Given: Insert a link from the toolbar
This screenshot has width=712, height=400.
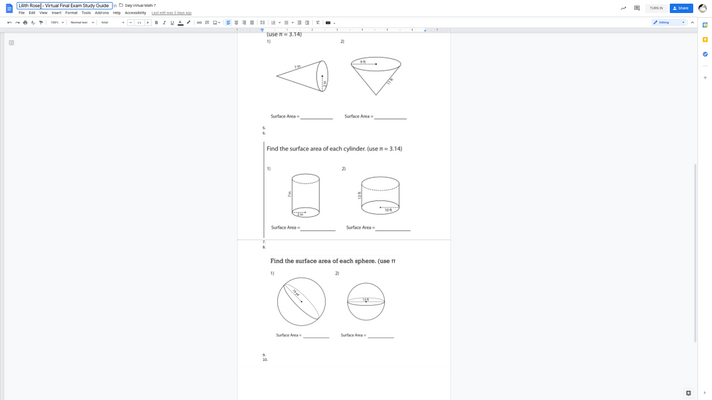Looking at the screenshot, I should [199, 23].
